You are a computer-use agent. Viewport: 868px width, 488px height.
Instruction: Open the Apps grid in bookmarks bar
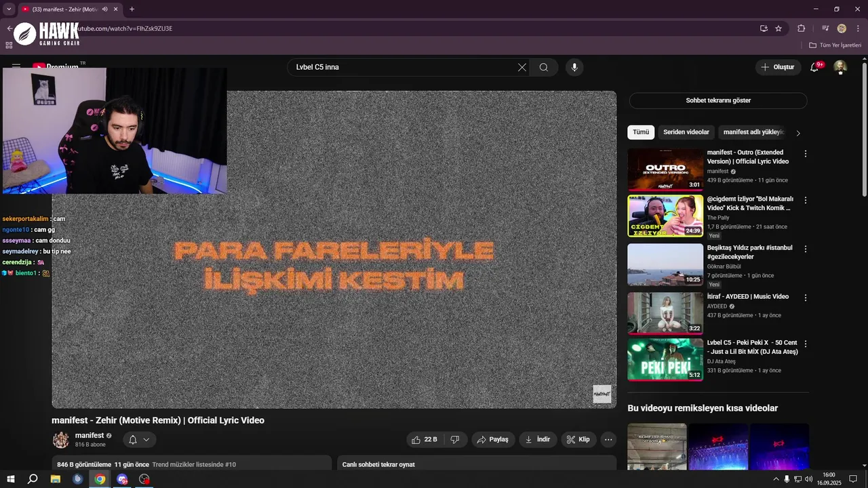tap(9, 45)
